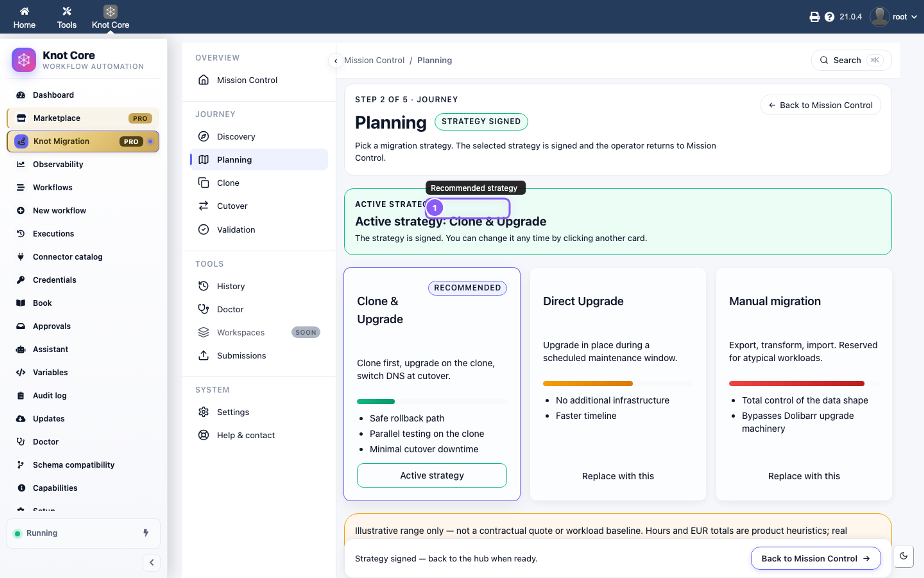Open Workflows in the left sidebar
The image size is (924, 578).
[x=83, y=187]
